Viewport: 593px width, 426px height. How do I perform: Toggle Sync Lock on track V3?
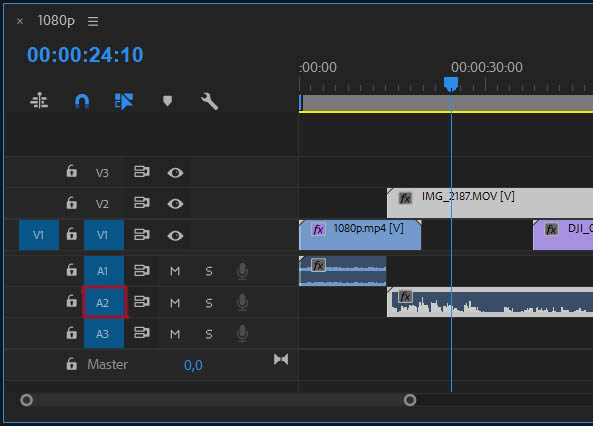click(x=141, y=172)
